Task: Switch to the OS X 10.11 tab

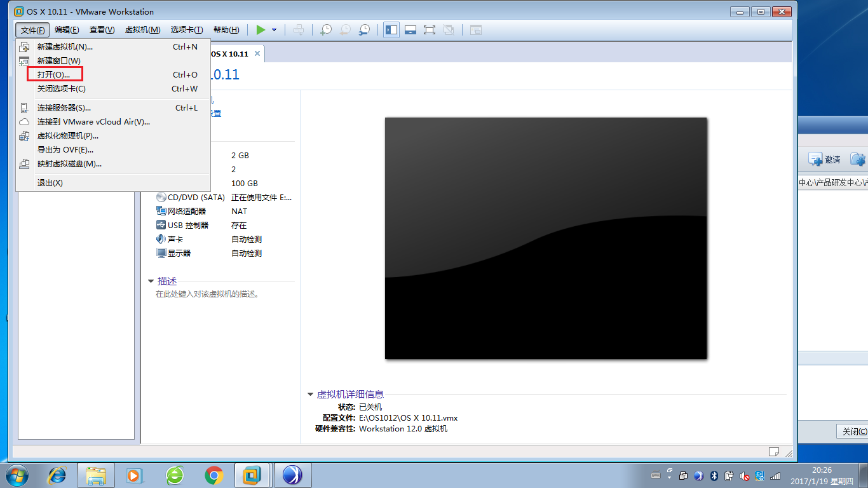Action: point(229,54)
